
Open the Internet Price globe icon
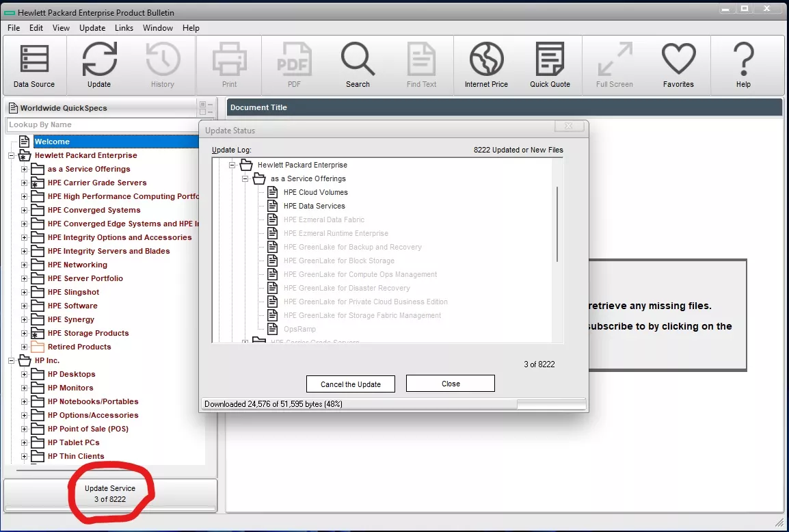point(487,59)
